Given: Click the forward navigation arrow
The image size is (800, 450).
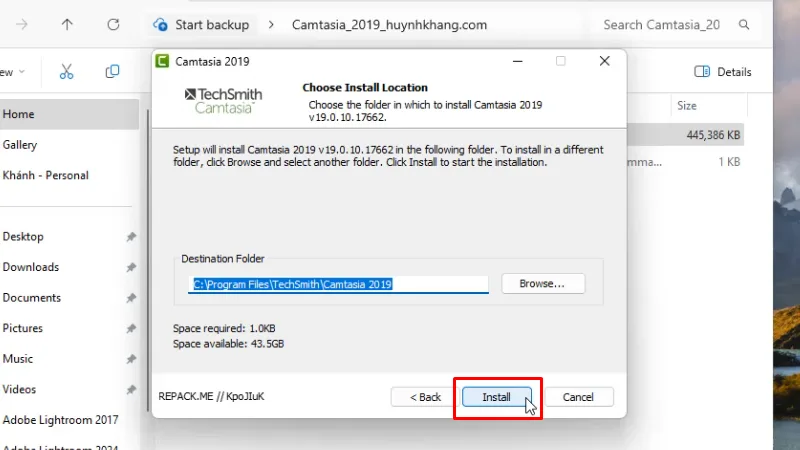Looking at the screenshot, I should coord(22,24).
